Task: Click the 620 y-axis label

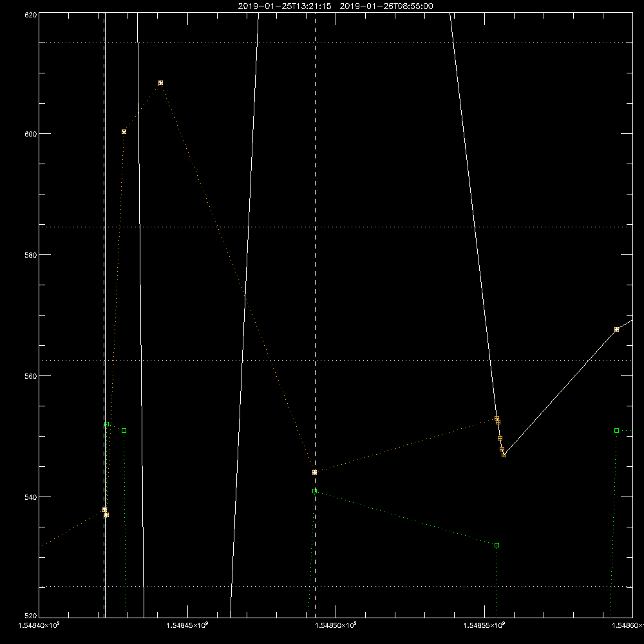Action: point(31,15)
